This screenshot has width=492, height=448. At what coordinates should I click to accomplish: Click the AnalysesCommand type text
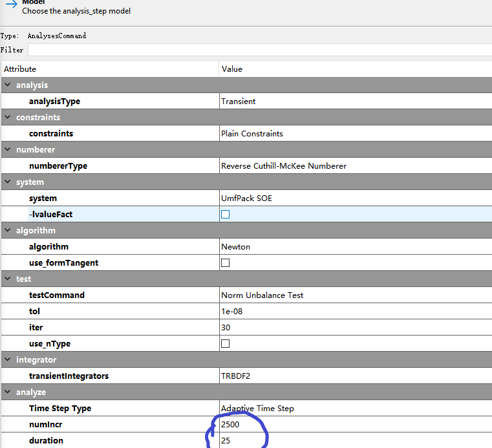(x=57, y=36)
